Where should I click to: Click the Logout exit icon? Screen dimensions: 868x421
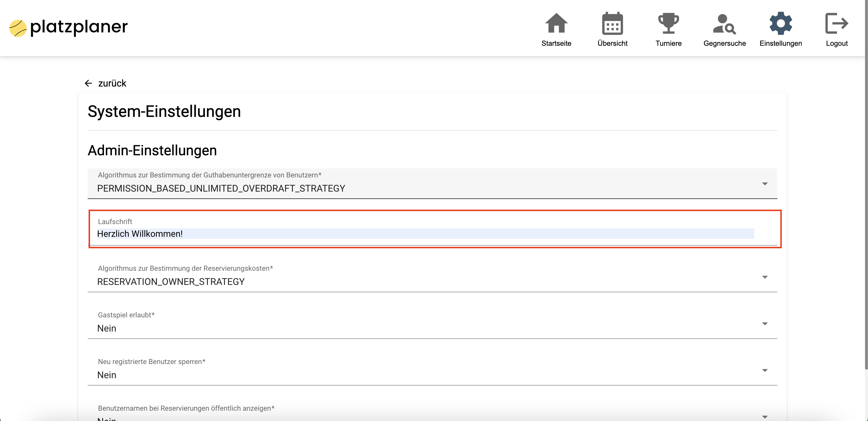point(837,23)
